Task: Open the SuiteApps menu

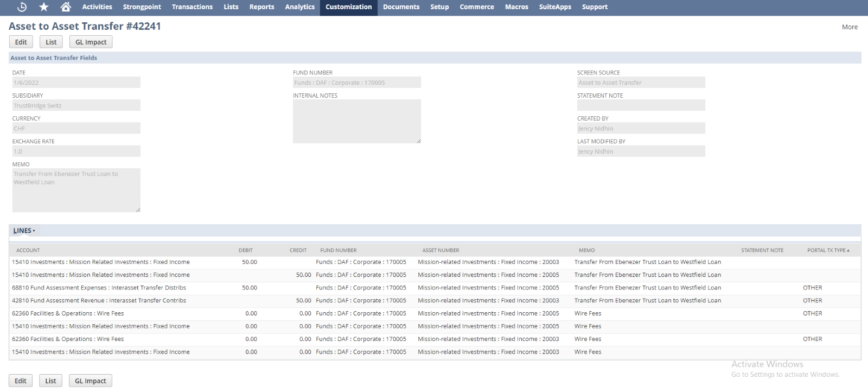Action: pos(554,7)
